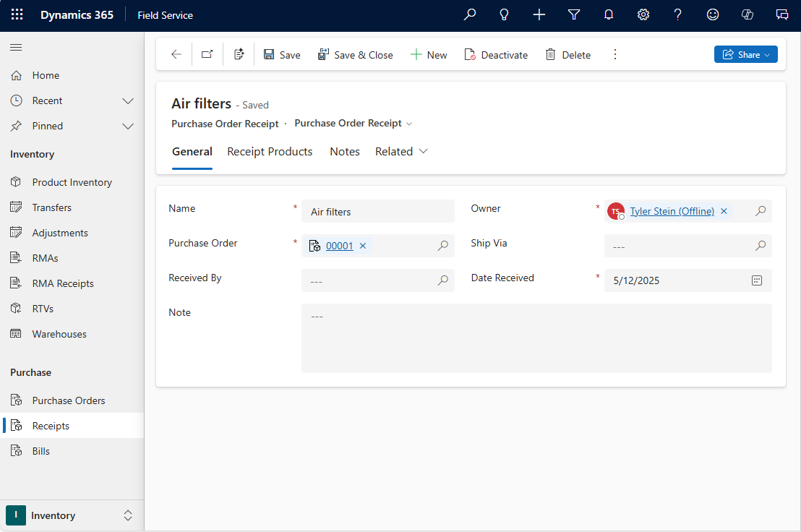Screen dimensions: 801x532
Task: Open the Date Received calendar picker
Action: [756, 280]
